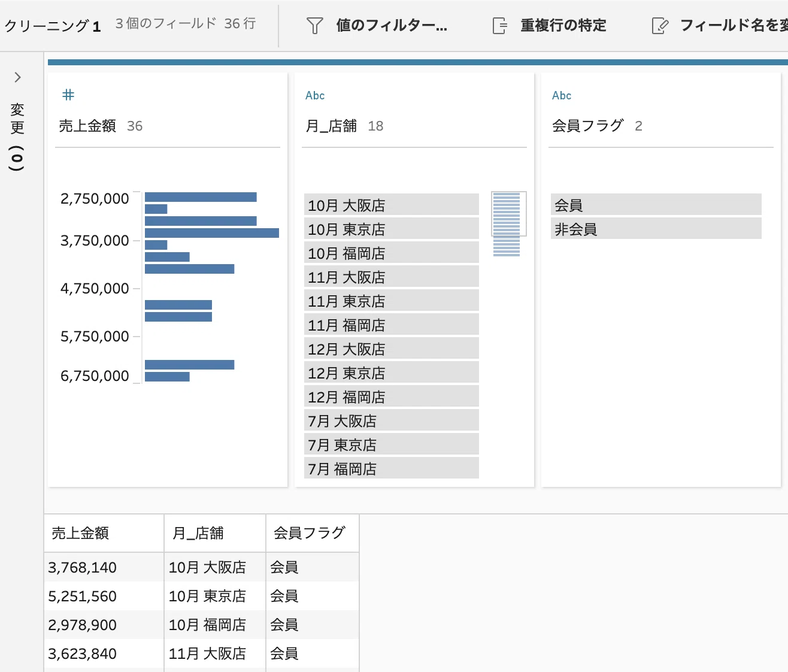Select 会員 cell in the 2,978,900 row
Screen dimensions: 788x672
pos(313,625)
